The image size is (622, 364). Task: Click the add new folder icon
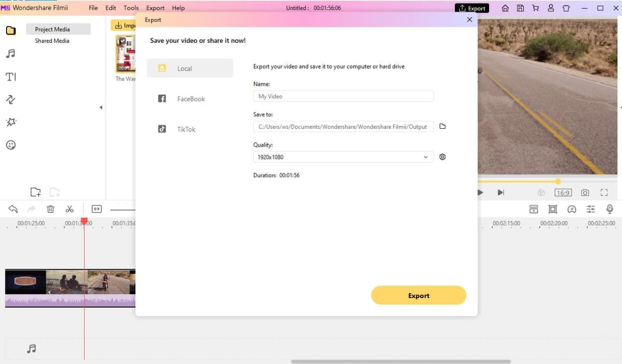click(x=35, y=192)
